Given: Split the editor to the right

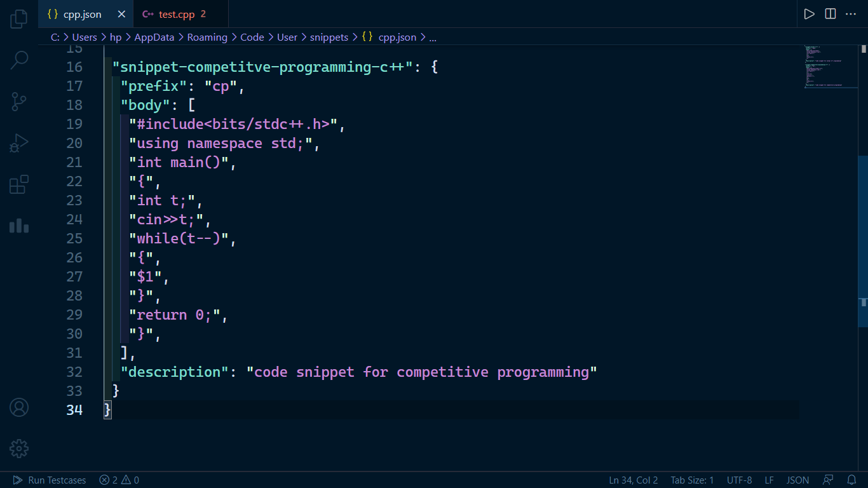Looking at the screenshot, I should [x=830, y=14].
